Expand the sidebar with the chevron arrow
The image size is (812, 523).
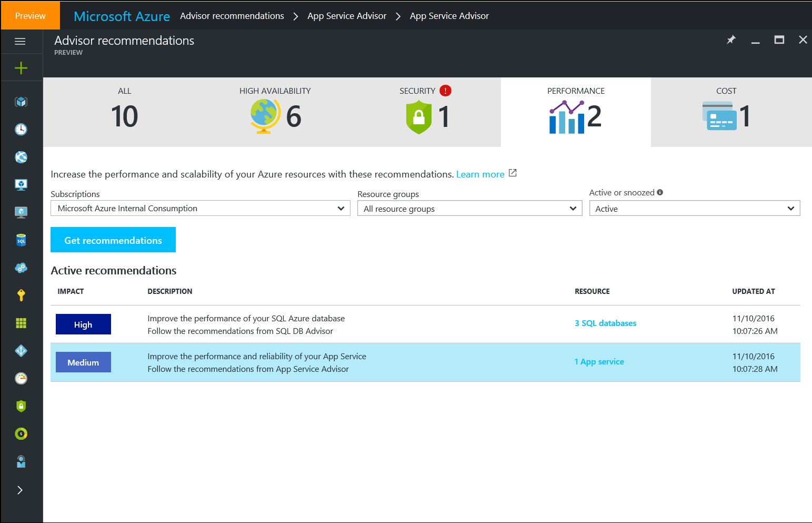click(x=20, y=490)
